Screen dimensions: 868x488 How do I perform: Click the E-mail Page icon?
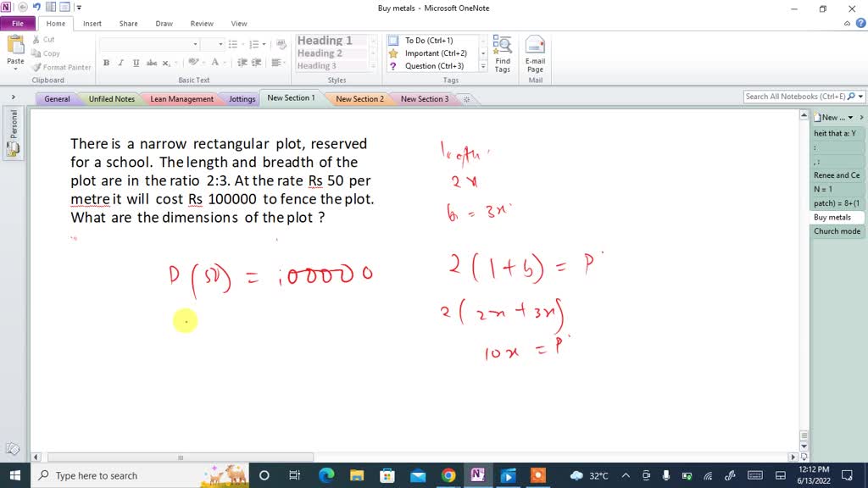[536, 55]
